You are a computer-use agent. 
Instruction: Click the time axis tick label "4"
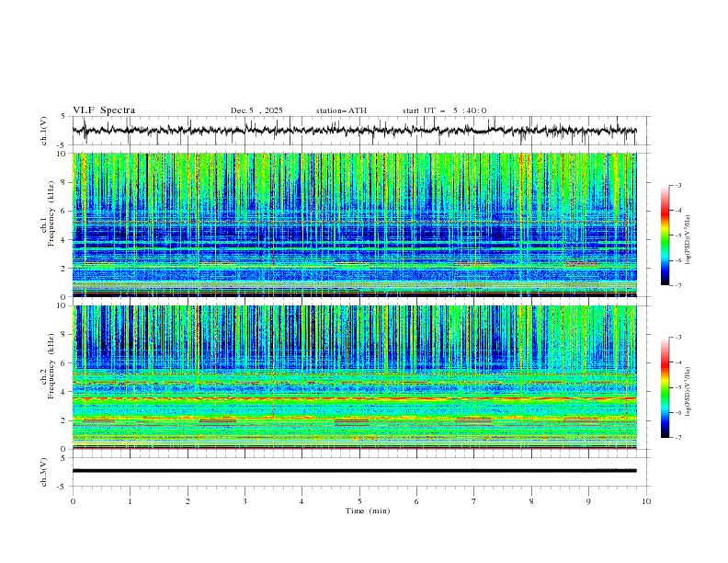(x=301, y=501)
